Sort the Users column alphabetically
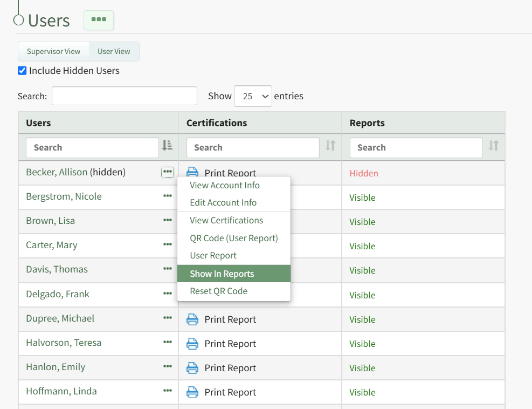 coord(167,146)
